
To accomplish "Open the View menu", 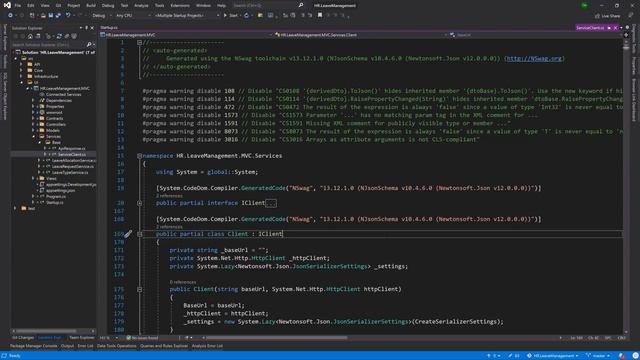I will point(45,5).
